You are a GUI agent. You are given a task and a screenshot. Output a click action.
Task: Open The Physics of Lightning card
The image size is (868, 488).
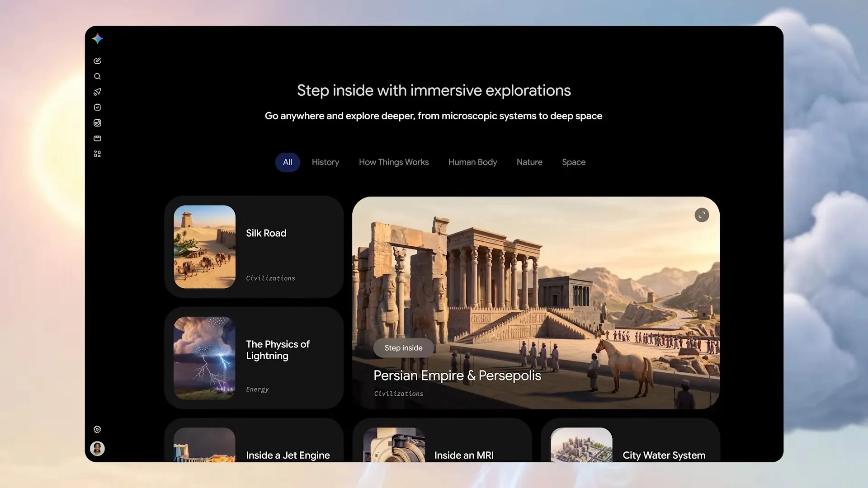pos(254,358)
